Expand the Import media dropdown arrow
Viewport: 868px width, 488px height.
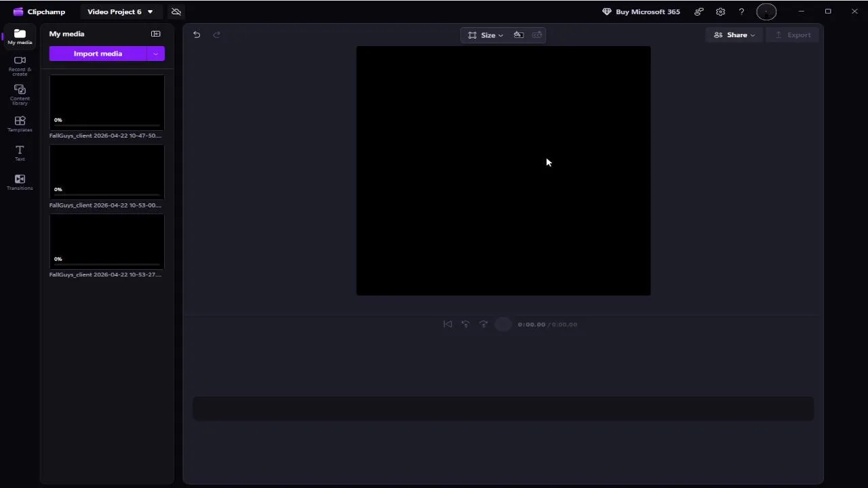coord(156,54)
